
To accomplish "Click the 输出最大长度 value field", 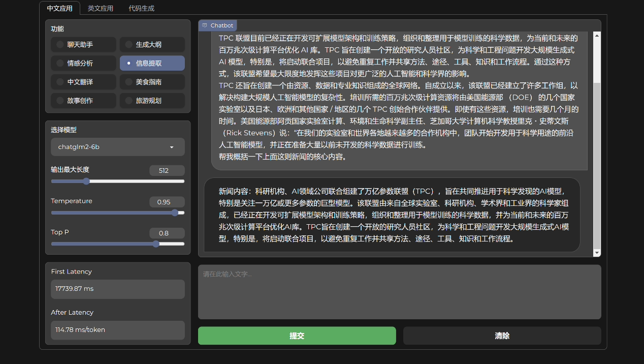I will pyautogui.click(x=167, y=171).
